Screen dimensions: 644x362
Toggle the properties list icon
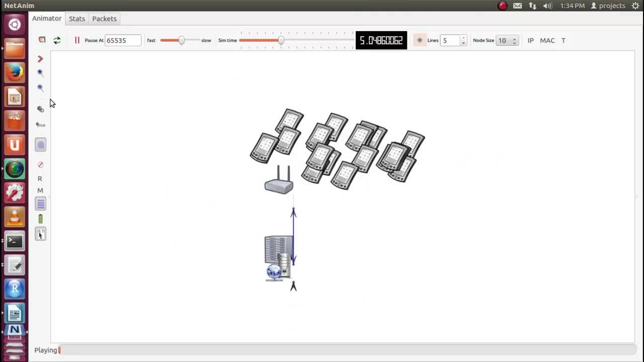[x=41, y=204]
